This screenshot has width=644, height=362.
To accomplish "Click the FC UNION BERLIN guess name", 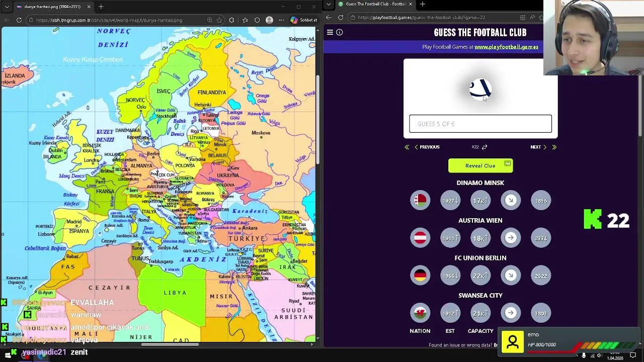I will [x=480, y=258].
